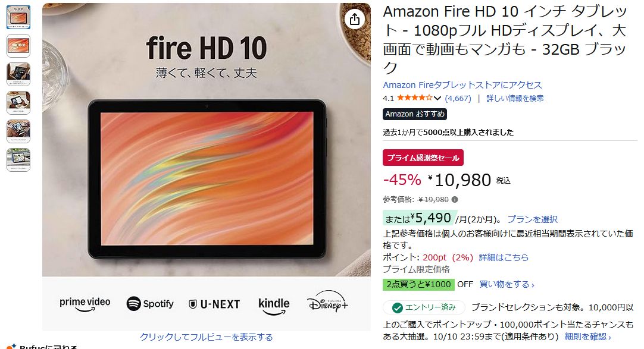Select the second fire HD 10 thumbnail

(18, 46)
